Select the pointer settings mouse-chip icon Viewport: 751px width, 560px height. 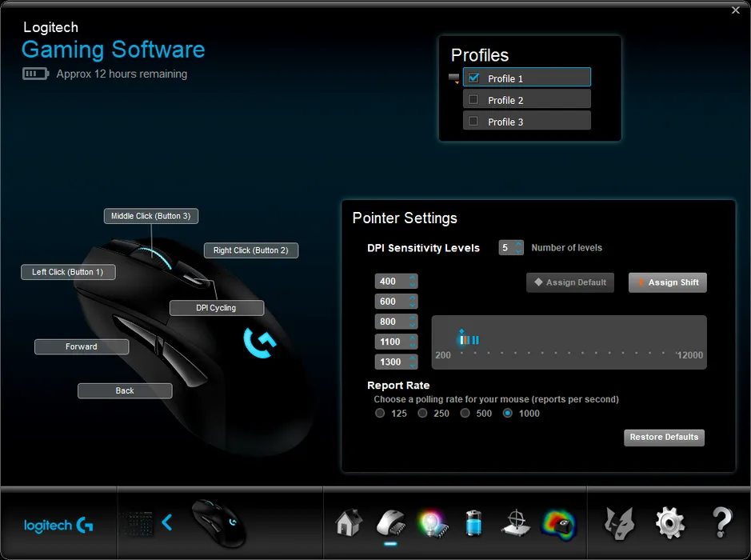tap(391, 522)
